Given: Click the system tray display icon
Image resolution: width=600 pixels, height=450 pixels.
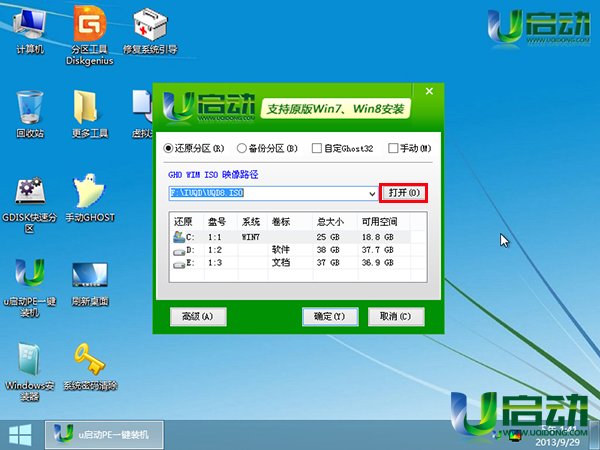Looking at the screenshot, I should 516,435.
